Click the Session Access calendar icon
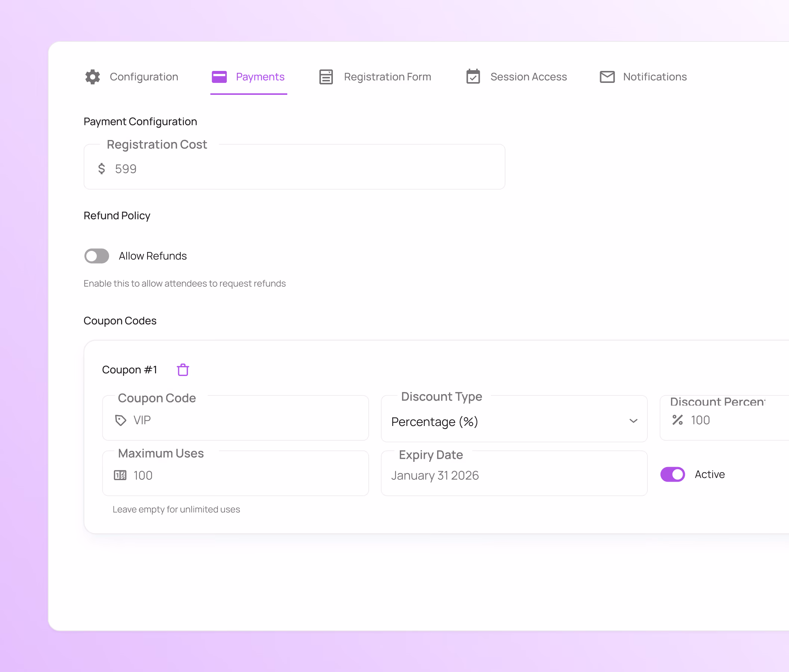 pyautogui.click(x=473, y=77)
